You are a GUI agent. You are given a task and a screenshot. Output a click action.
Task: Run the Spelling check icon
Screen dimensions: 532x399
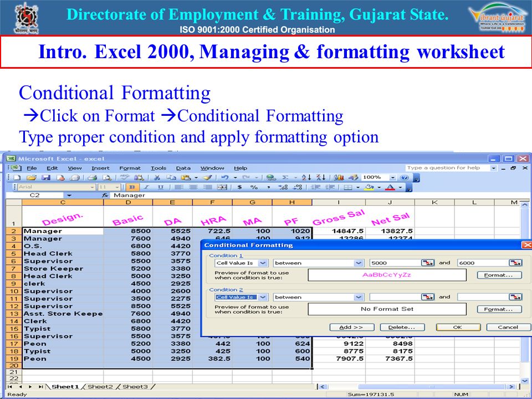[x=125, y=177]
